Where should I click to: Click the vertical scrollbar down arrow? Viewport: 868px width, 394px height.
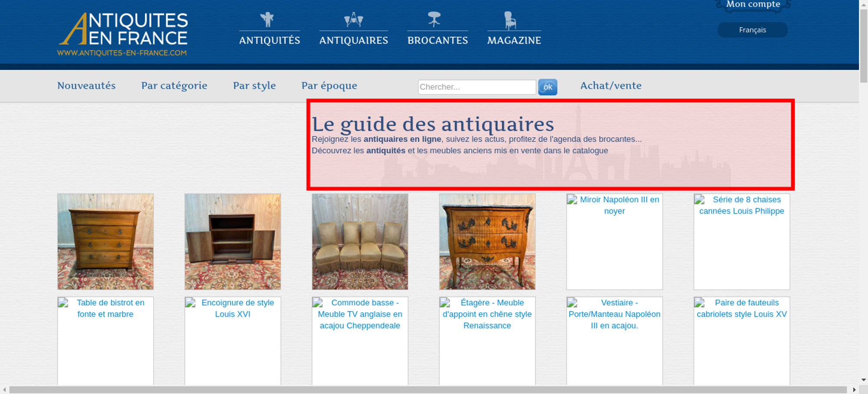click(863, 380)
